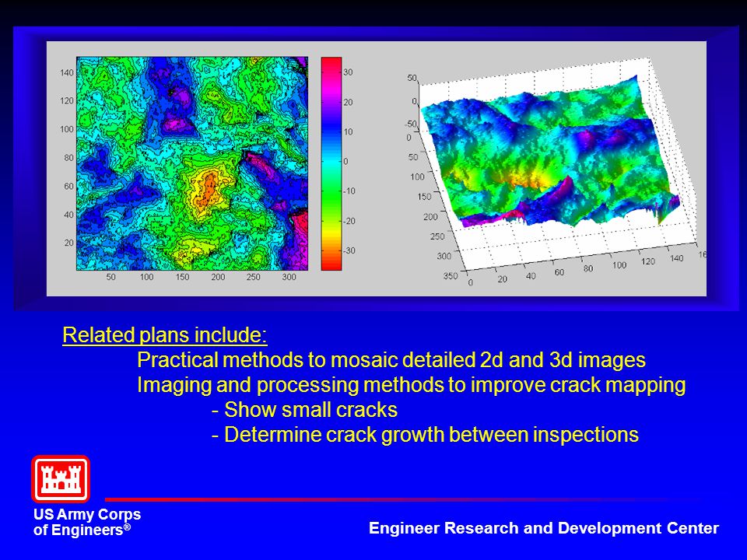Click 'Engineer Research and Development Center' footer
Image resolution: width=747 pixels, height=560 pixels.
point(544,528)
